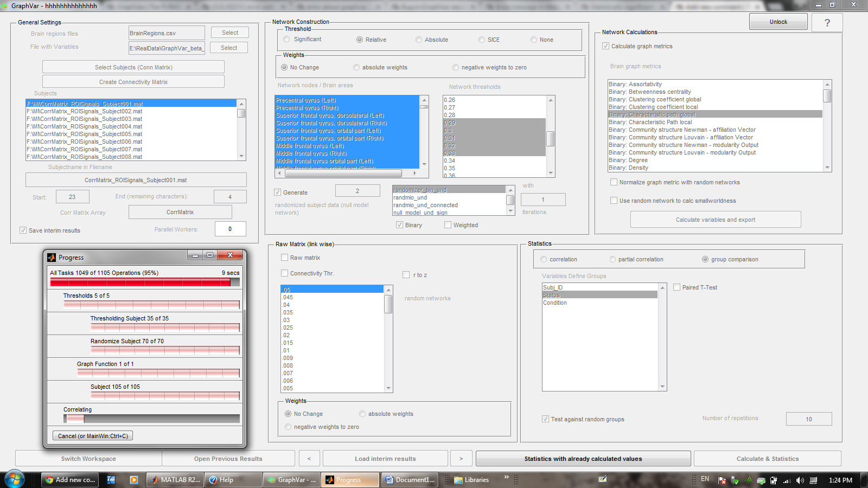Select 'Binary: Degree' in graph metrics list
The height and width of the screenshot is (488, 868).
tap(715, 160)
